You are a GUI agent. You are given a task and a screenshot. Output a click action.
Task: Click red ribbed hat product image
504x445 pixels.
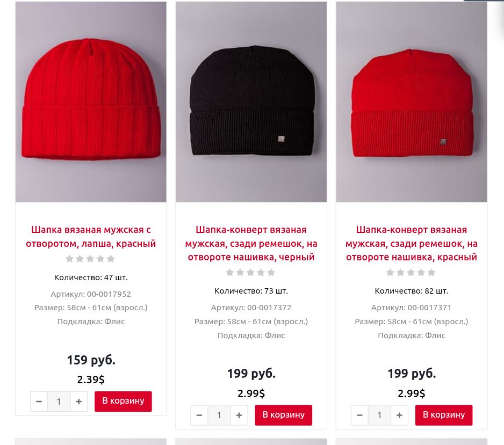tap(91, 102)
